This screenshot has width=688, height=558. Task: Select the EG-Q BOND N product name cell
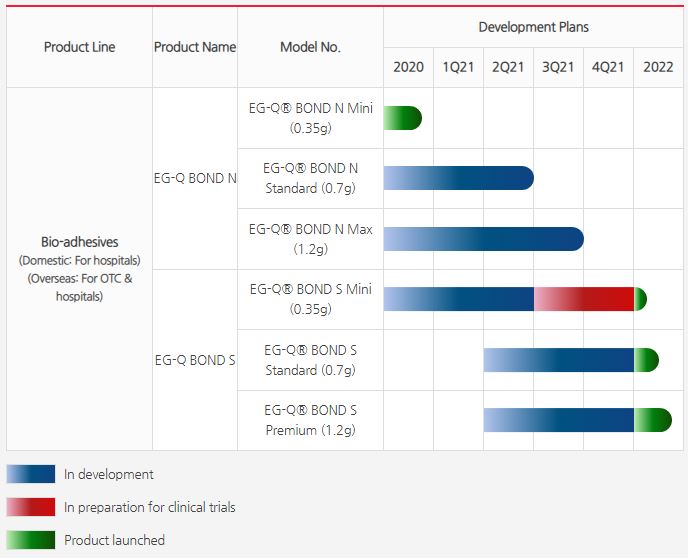pos(195,179)
